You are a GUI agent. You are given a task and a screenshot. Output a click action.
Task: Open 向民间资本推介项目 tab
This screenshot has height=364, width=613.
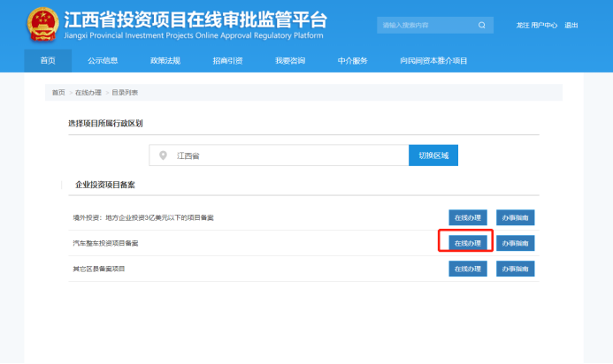[433, 60]
